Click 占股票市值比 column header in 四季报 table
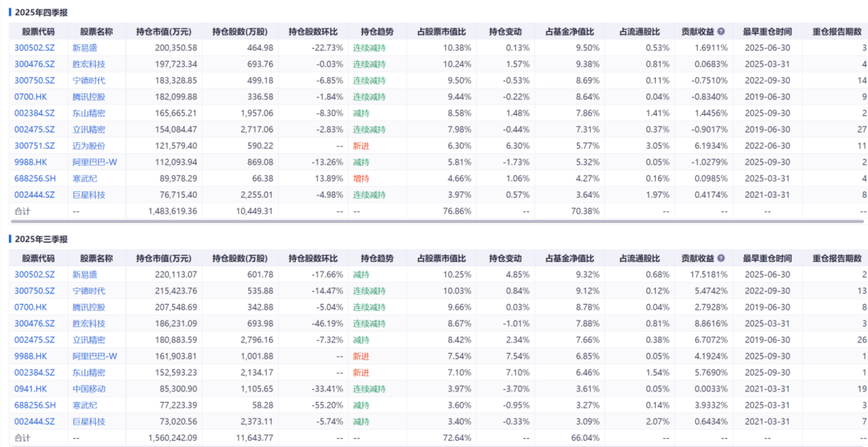The image size is (868, 447). 441,32
